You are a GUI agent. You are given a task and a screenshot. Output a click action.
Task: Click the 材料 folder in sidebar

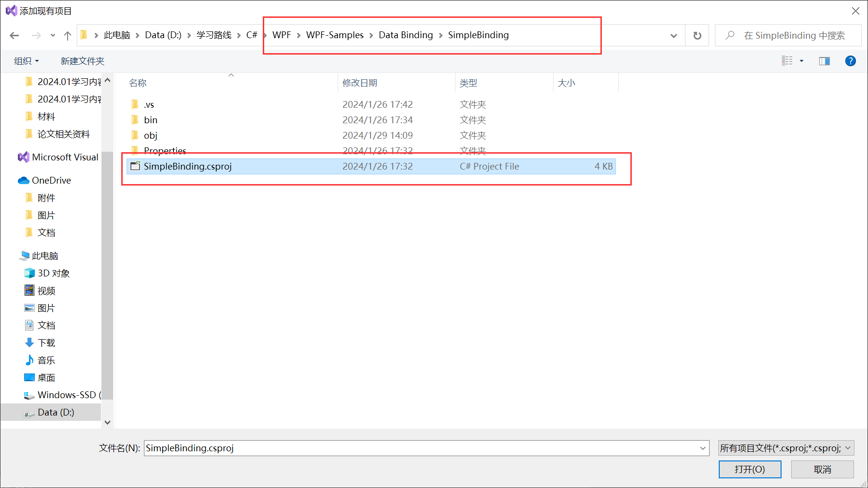point(46,116)
